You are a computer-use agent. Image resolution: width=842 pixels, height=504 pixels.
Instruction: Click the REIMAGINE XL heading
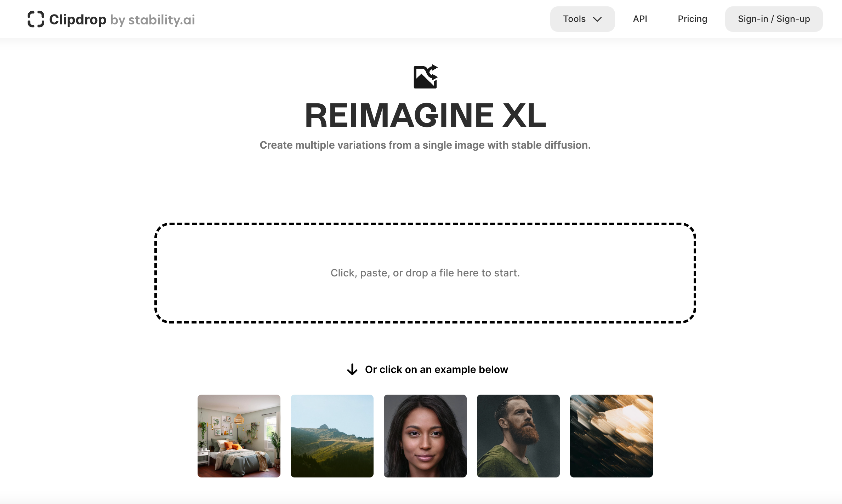click(425, 115)
